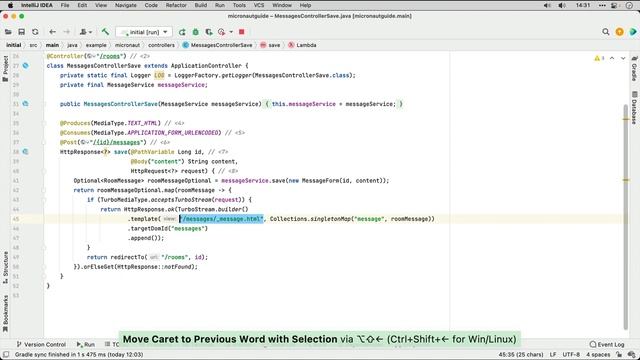The width and height of the screenshot is (640, 360).
Task: Open the Navigate menu
Action: [126, 5]
